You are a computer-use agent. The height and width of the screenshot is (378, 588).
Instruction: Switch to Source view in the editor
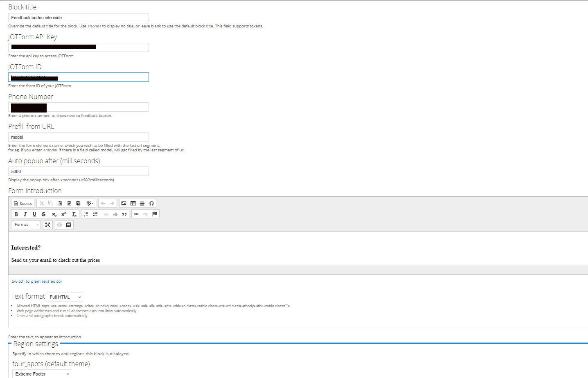pyautogui.click(x=23, y=203)
